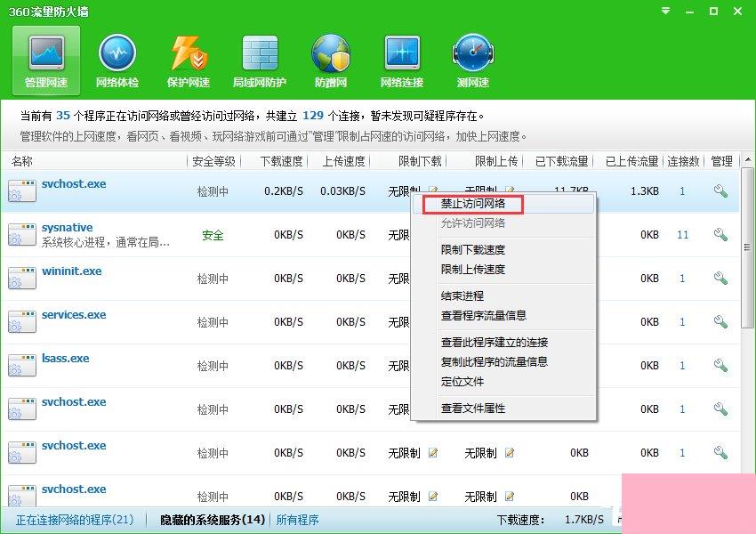Viewport: 756px width, 534px height.
Task: Open the 网络体检 network checkup
Action: [117, 61]
